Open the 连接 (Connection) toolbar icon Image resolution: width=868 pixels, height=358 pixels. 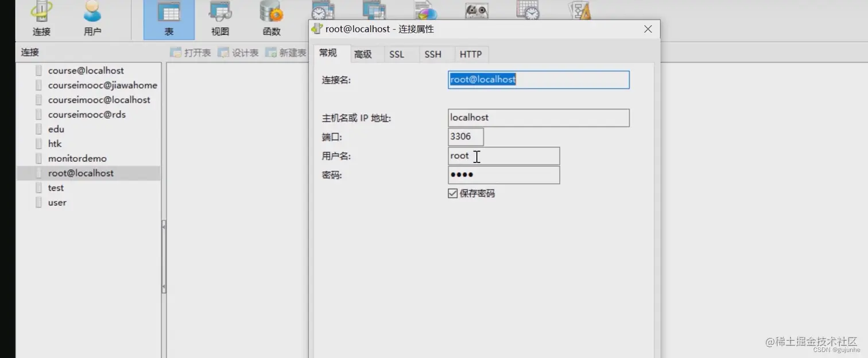click(x=40, y=17)
